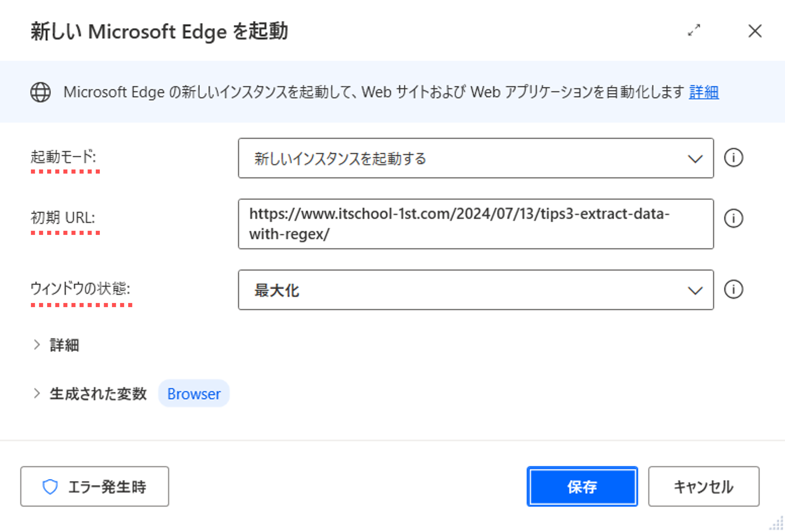Click the キャンセル button

(x=704, y=486)
